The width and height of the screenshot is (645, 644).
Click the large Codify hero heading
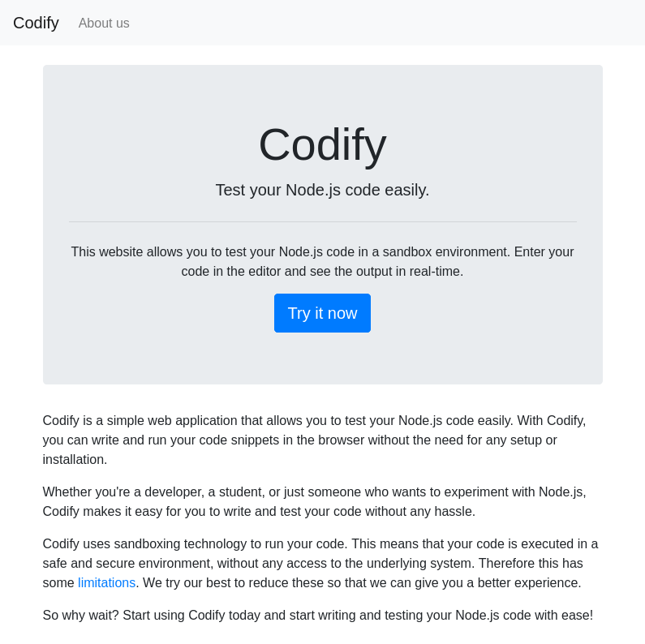(x=322, y=144)
